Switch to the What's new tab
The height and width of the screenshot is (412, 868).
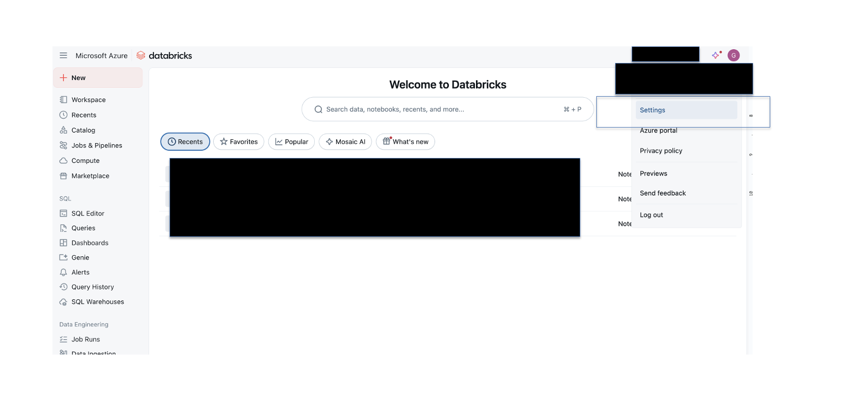tap(405, 142)
